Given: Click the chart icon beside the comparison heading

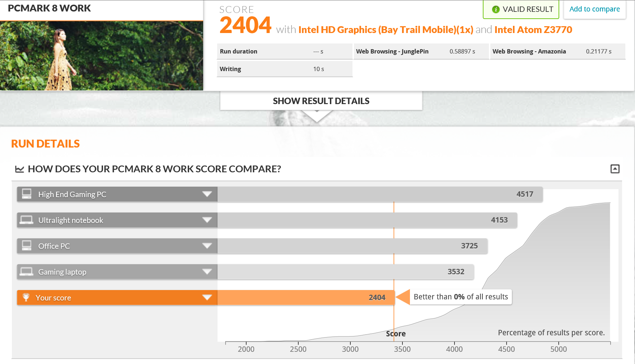Looking at the screenshot, I should [x=19, y=169].
